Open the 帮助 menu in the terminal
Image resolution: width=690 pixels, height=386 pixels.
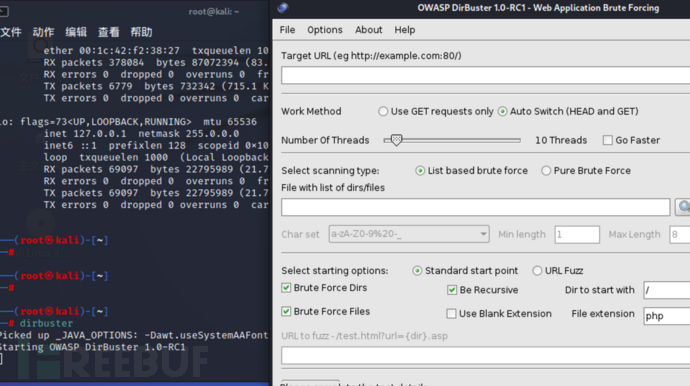tap(141, 32)
